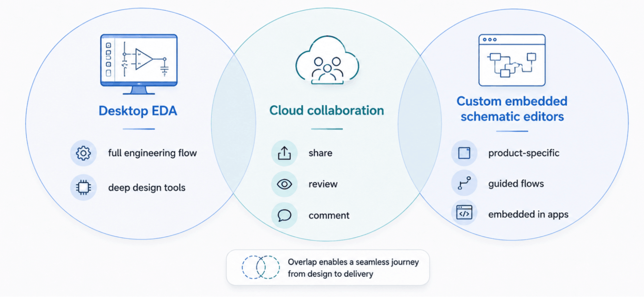644x297 pixels.
Task: Click the comment label
Action: (x=329, y=216)
